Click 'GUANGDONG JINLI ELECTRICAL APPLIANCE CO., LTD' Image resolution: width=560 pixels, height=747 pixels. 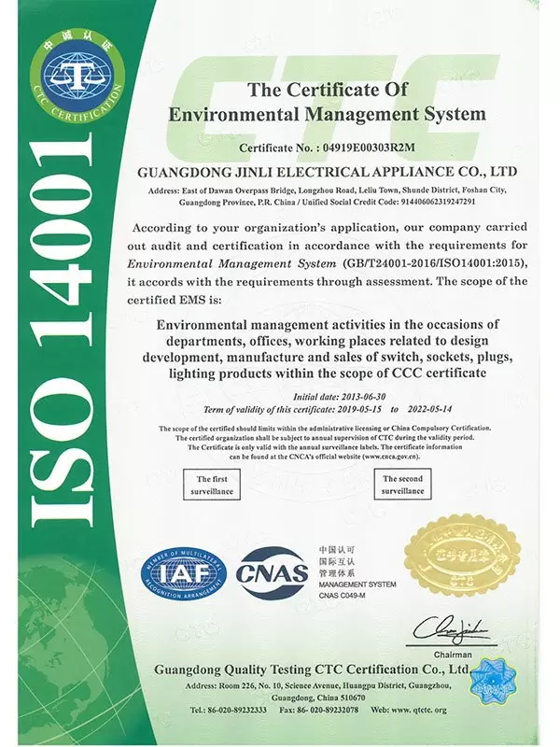coord(328,172)
